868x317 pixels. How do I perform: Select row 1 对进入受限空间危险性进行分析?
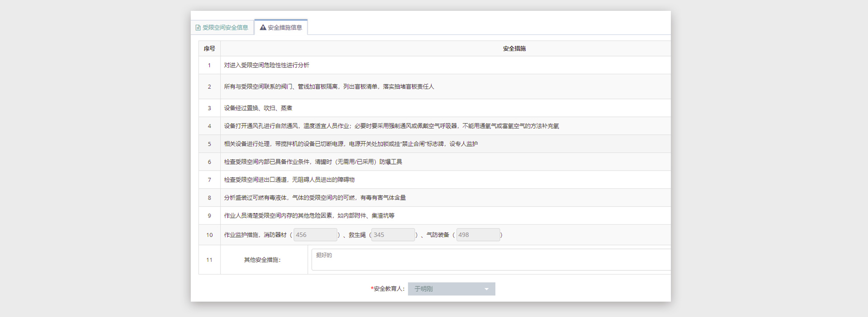tap(267, 65)
